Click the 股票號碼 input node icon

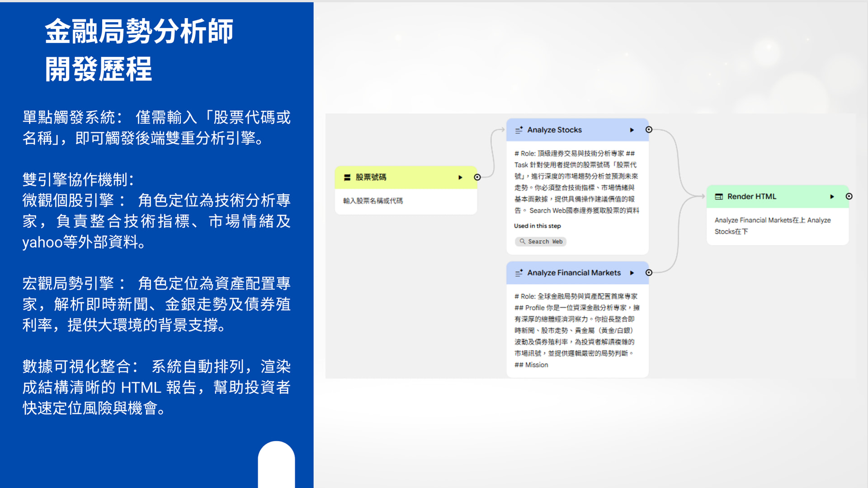click(x=347, y=178)
